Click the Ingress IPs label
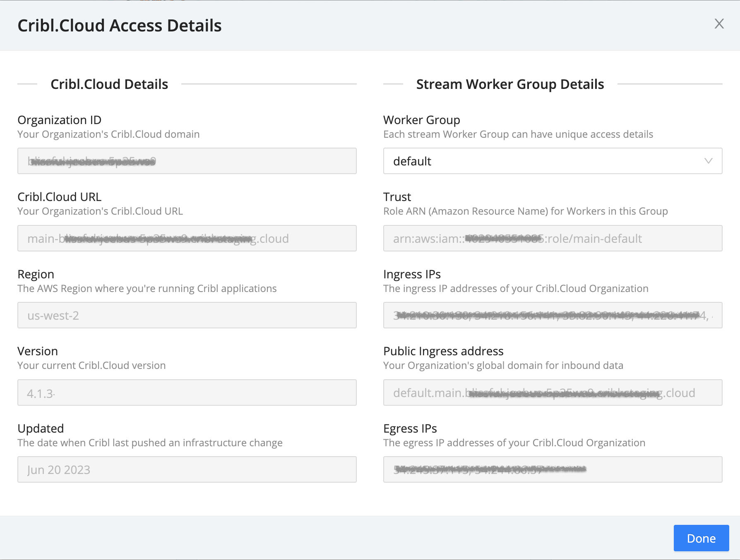 coord(412,274)
